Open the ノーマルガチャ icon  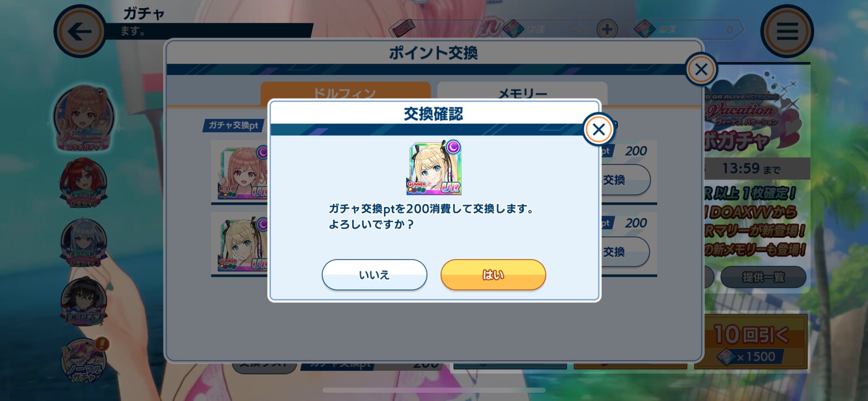tap(84, 361)
